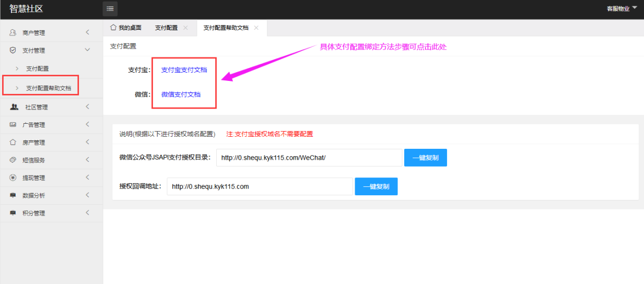Click the 商户管理 user icon in sidebar

(13, 32)
